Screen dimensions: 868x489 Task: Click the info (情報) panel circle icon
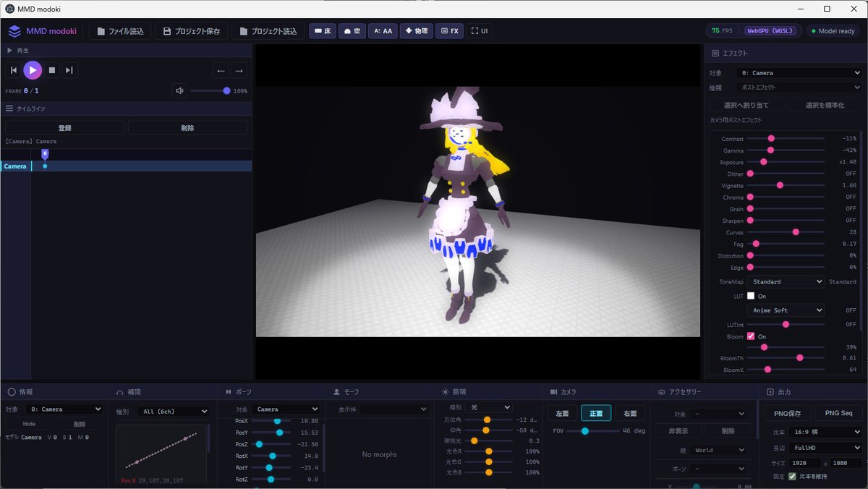pos(12,391)
